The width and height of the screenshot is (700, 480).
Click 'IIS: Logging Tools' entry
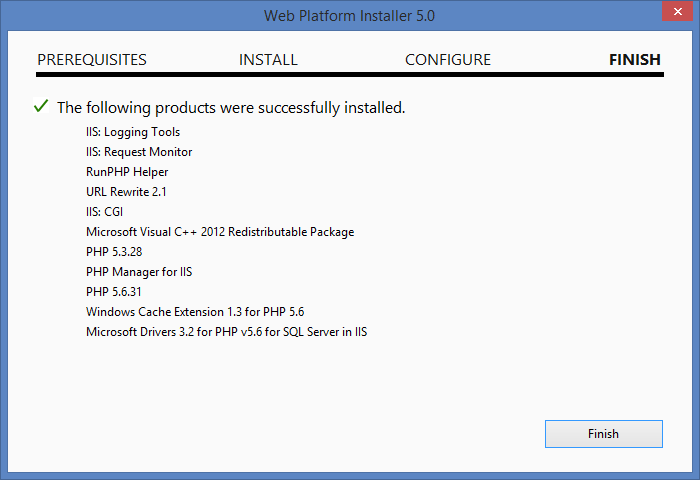click(x=133, y=132)
